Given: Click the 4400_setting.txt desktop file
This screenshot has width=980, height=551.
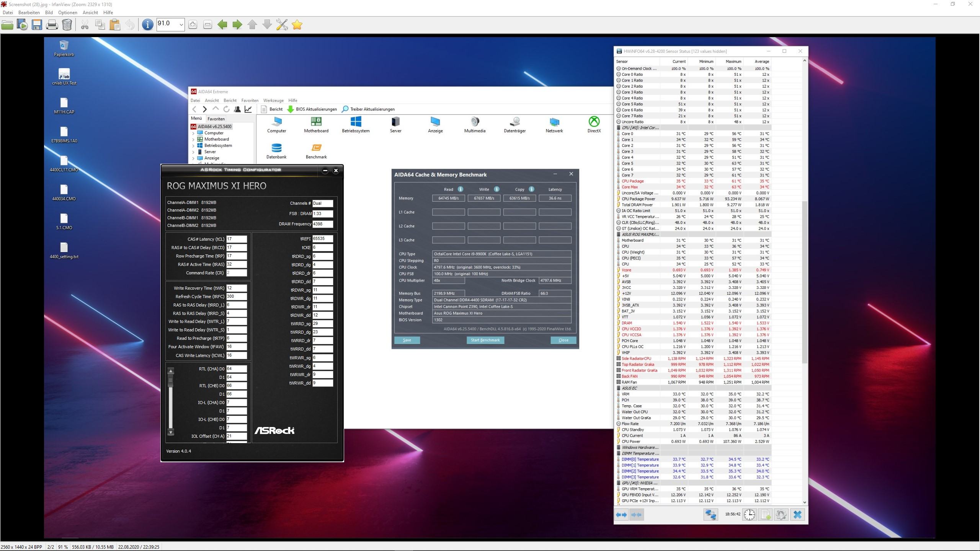Looking at the screenshot, I should tap(64, 251).
